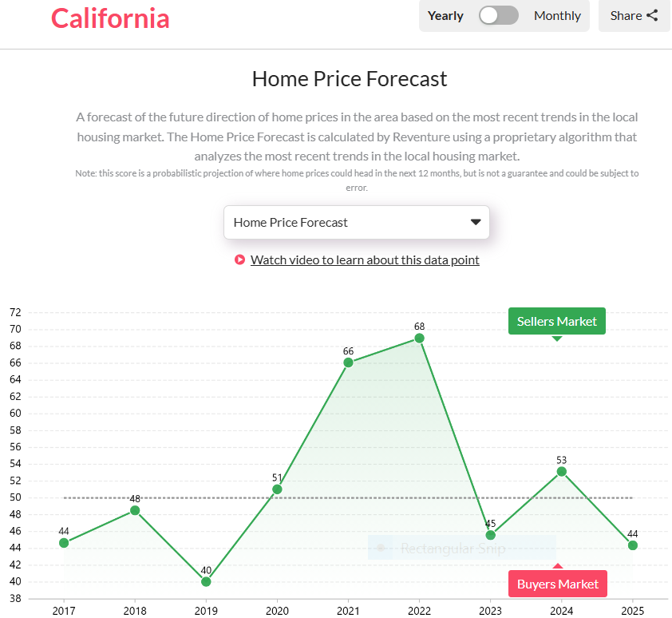Viewport: 672px width, 618px height.
Task: Open the Share menu via the share icon
Action: (x=652, y=15)
